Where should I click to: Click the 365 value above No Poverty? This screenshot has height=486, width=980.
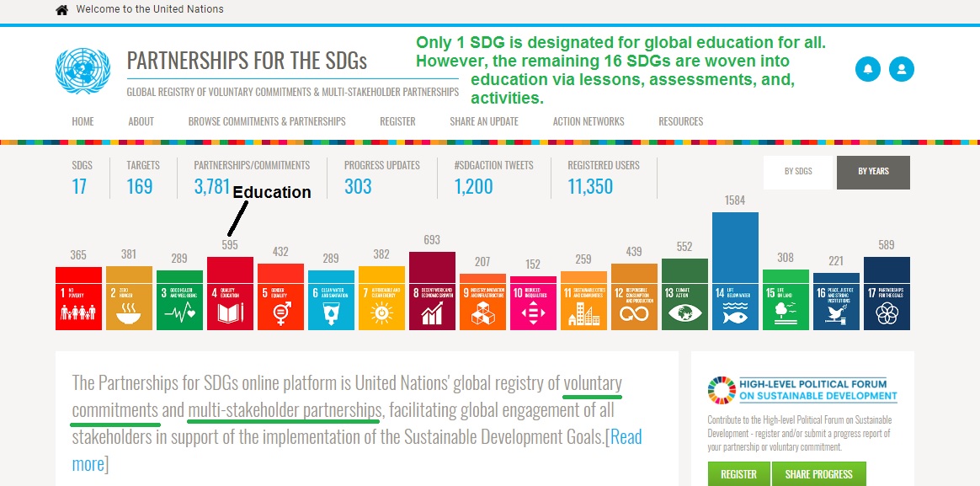78,255
